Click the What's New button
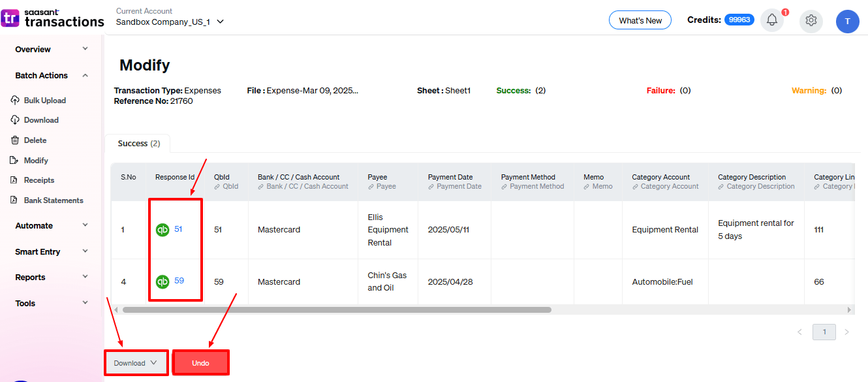Image resolution: width=868 pixels, height=382 pixels. (640, 20)
